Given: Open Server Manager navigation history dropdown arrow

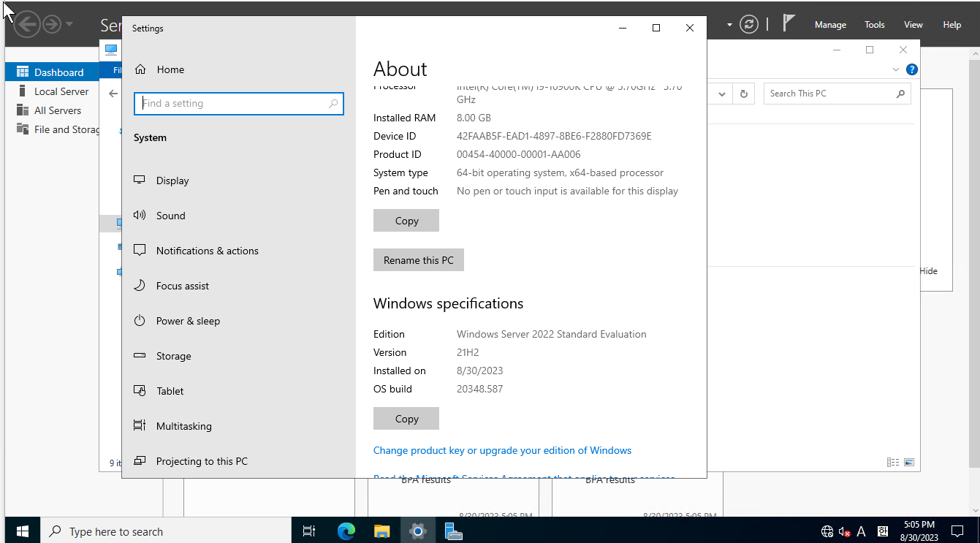Looking at the screenshot, I should click(x=69, y=24).
